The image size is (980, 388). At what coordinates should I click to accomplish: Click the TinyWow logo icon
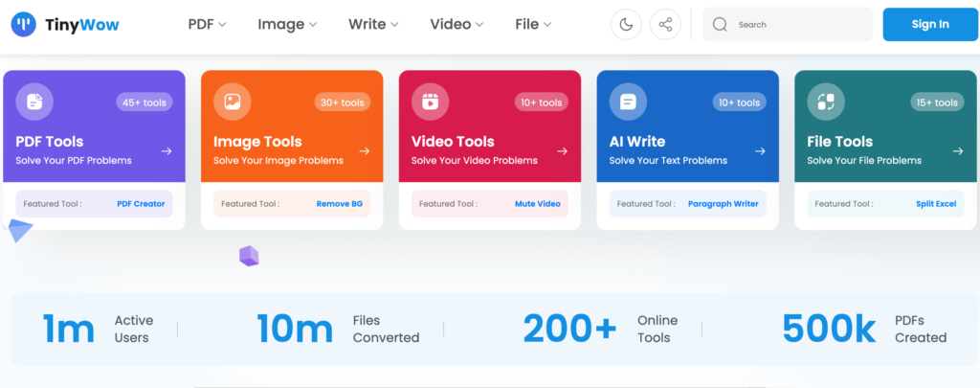coord(23,24)
